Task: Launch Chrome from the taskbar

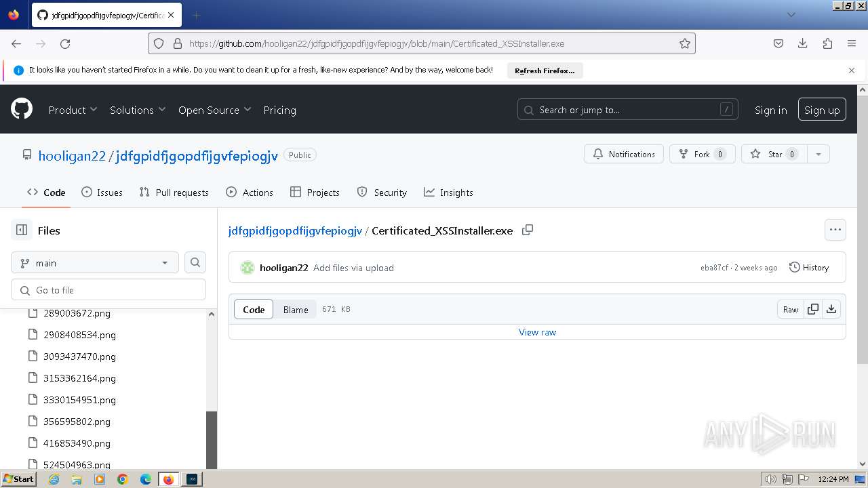Action: point(123,479)
